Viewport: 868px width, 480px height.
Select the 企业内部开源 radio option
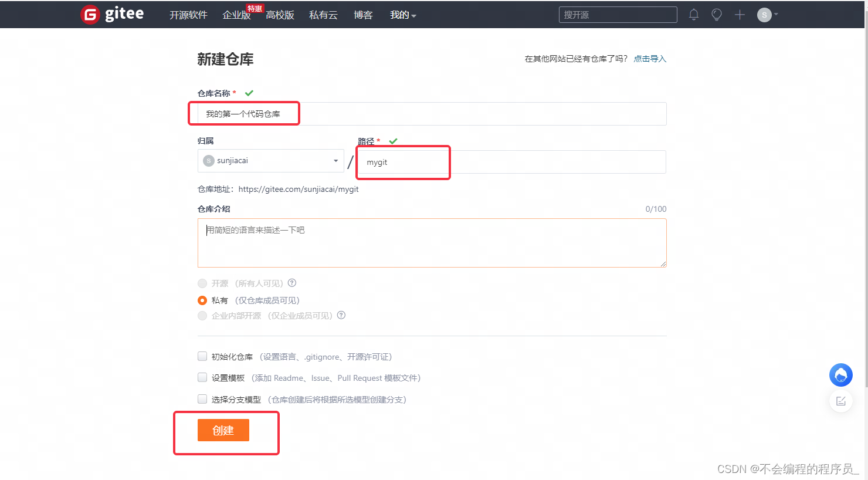pyautogui.click(x=202, y=316)
